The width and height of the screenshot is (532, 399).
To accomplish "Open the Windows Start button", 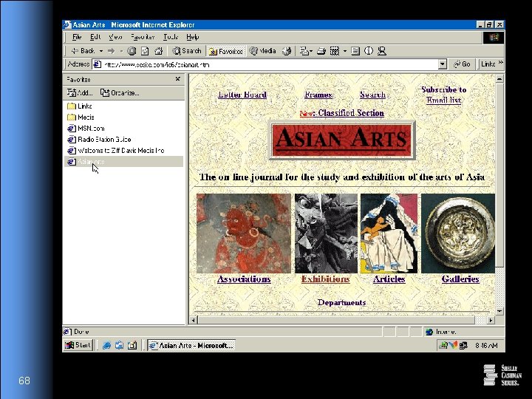I will pyautogui.click(x=78, y=345).
